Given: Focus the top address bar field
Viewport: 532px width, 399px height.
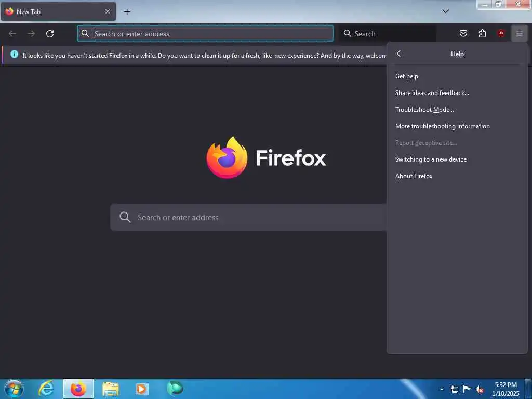Looking at the screenshot, I should [205, 33].
